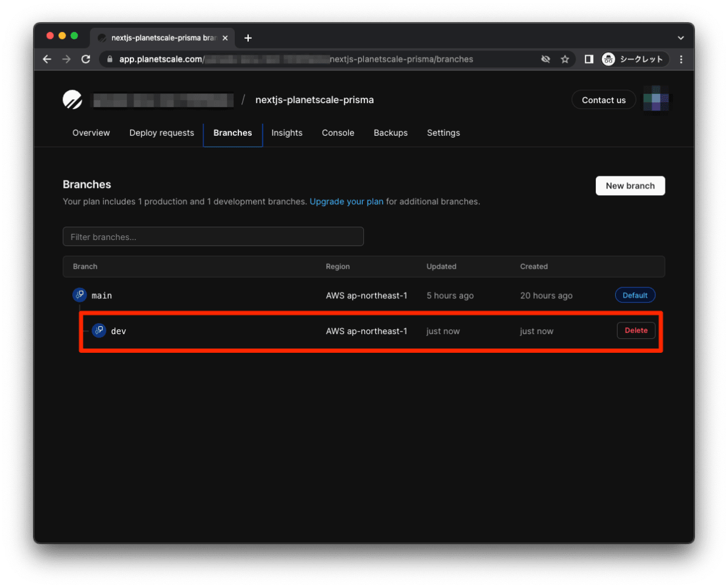This screenshot has height=588, width=728.
Task: Click the PlanetScale logo icon
Action: pos(73,99)
